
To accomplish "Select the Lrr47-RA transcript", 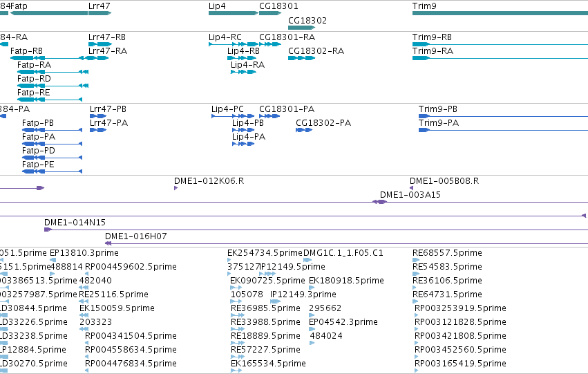I will coord(99,58).
